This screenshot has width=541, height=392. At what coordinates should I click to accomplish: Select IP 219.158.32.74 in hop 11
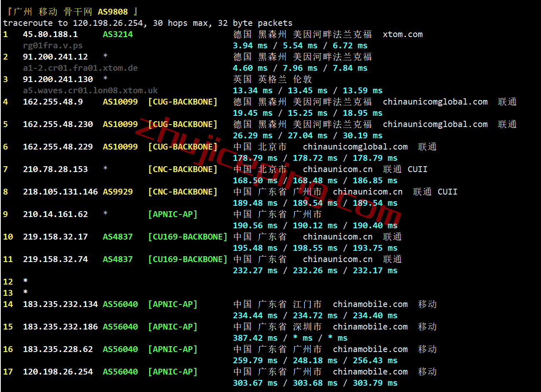click(x=55, y=259)
